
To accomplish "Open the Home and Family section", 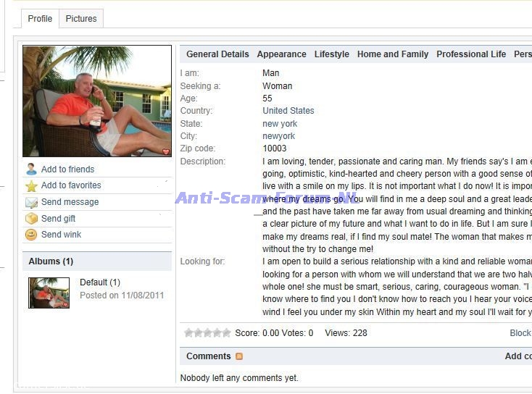I will tap(393, 54).
